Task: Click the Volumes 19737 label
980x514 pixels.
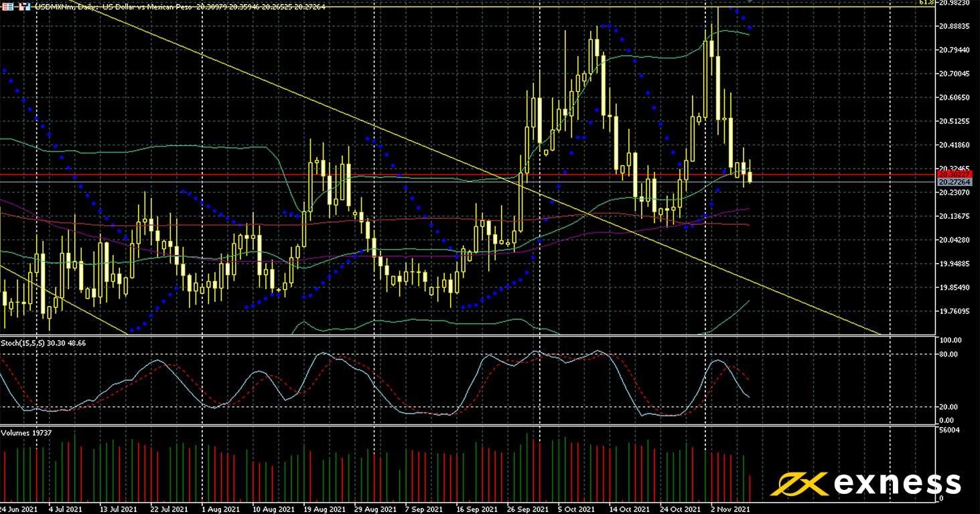Action: (x=27, y=433)
